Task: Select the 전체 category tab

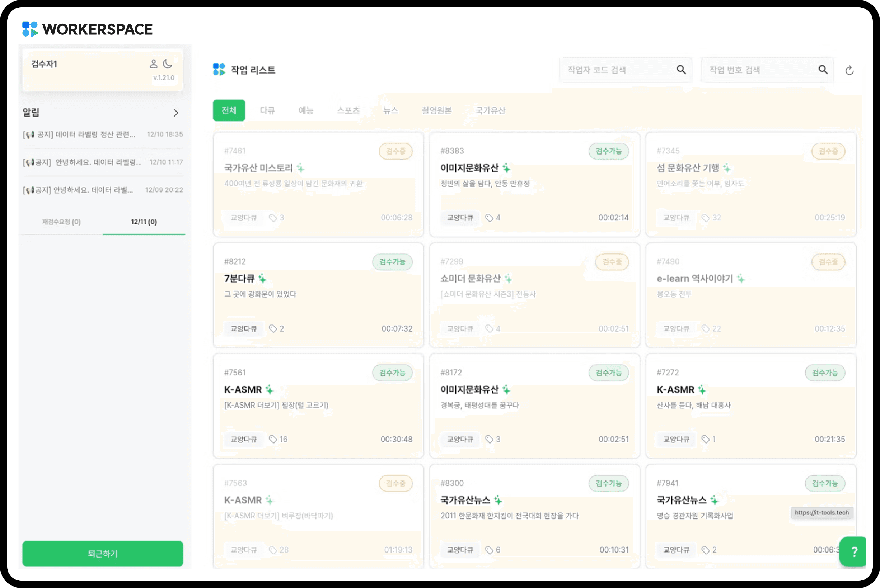Action: pos(229,110)
